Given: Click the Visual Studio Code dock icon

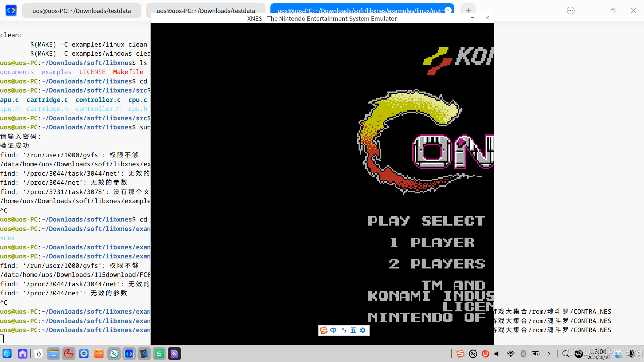Looking at the screenshot, I should click(x=144, y=354).
